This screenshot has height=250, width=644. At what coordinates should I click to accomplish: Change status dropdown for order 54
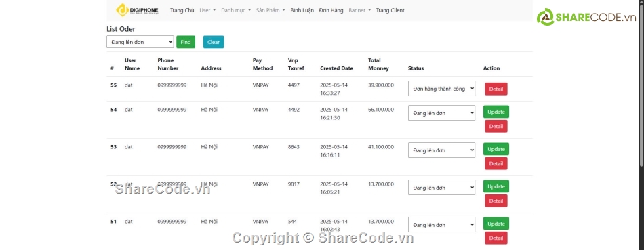click(x=441, y=113)
